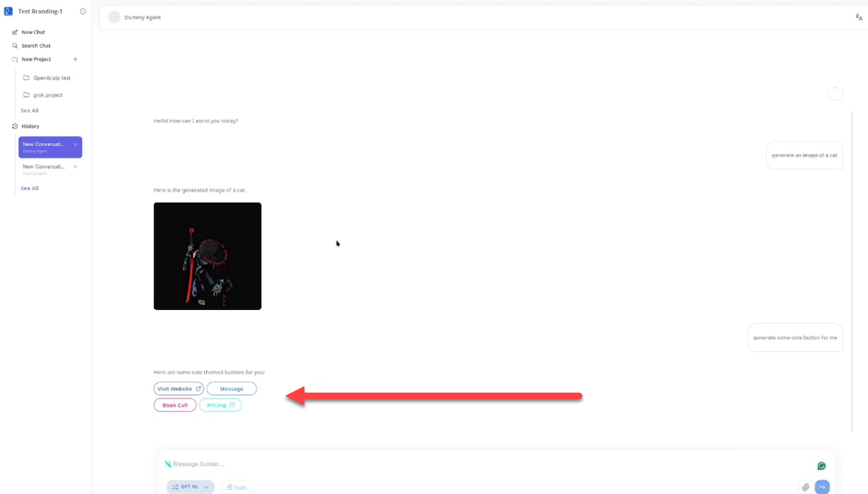The height and width of the screenshot is (494, 868).
Task: Click the generated image thumbnail
Action: coord(207,256)
